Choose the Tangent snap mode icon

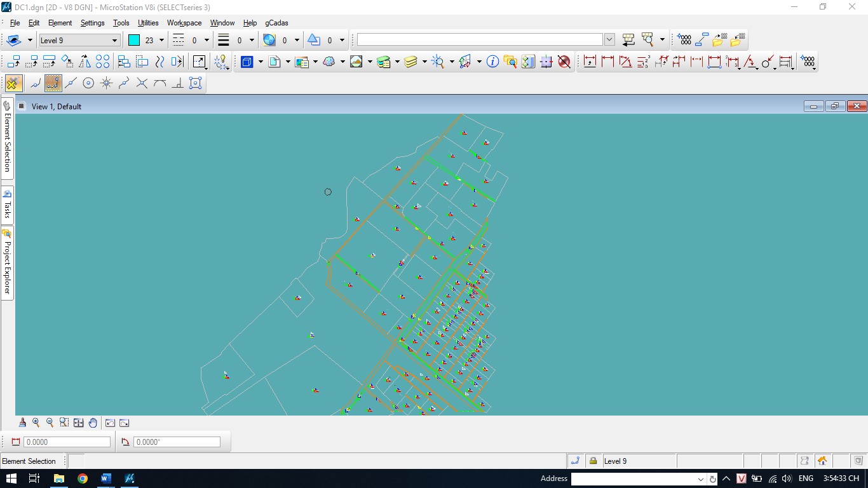coord(159,83)
